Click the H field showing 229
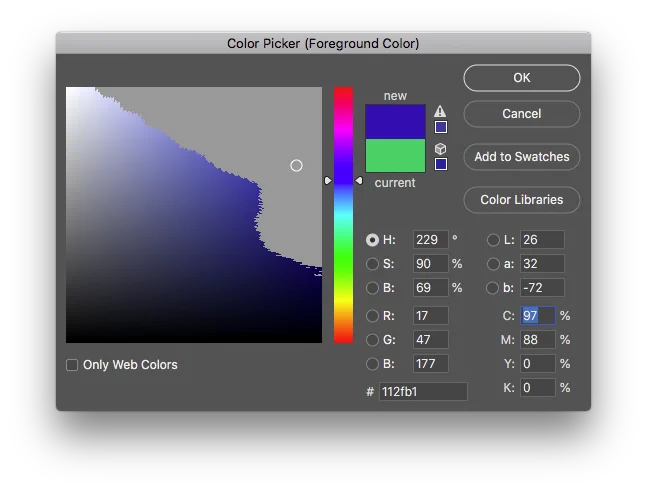 point(431,240)
